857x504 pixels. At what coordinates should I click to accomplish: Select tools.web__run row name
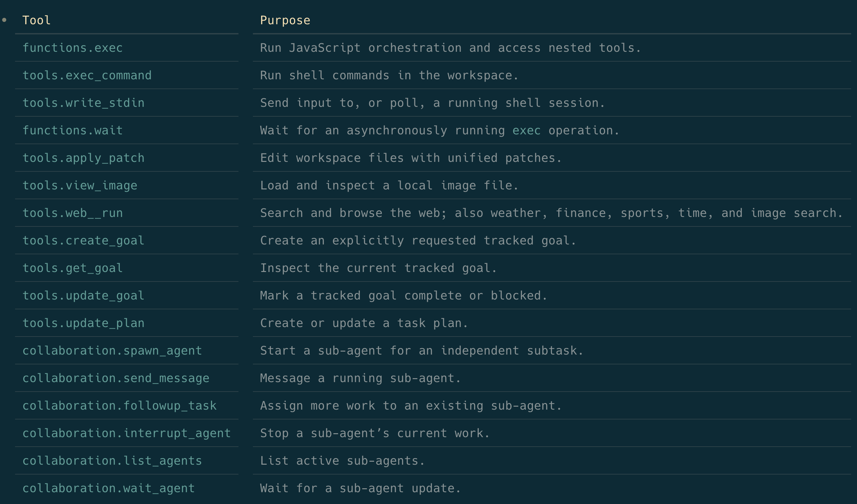72,213
